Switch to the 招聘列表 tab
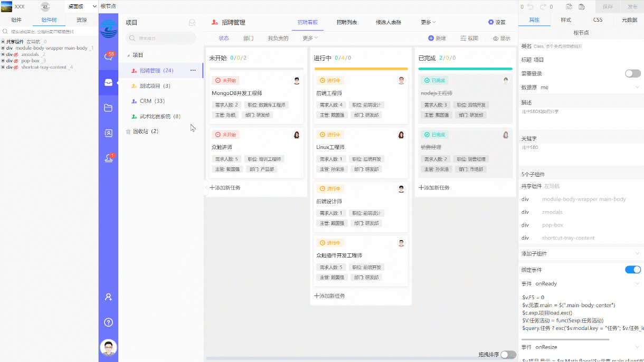Screen dimensions: 644x362 [x=347, y=22]
